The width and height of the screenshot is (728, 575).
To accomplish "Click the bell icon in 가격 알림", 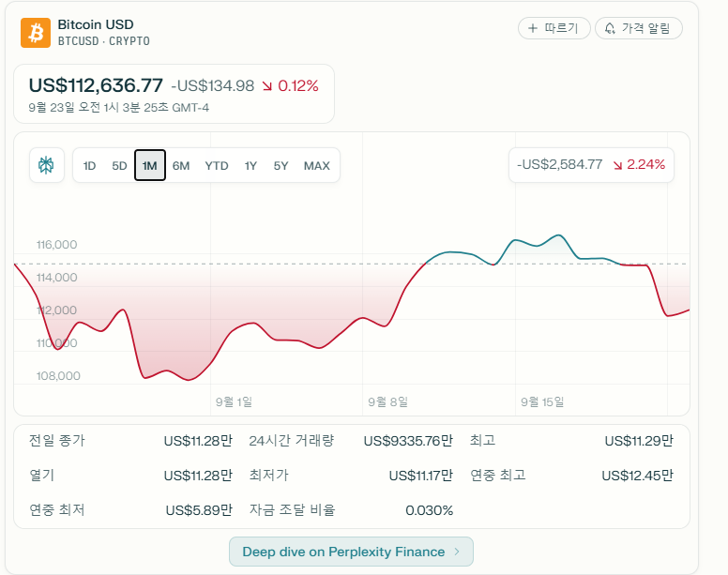I will click(610, 29).
